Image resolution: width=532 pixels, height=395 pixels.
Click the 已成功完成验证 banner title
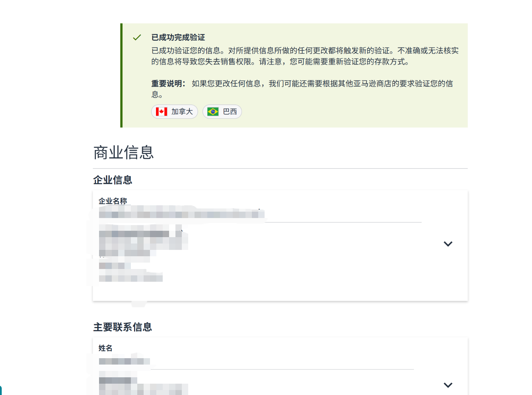(178, 37)
